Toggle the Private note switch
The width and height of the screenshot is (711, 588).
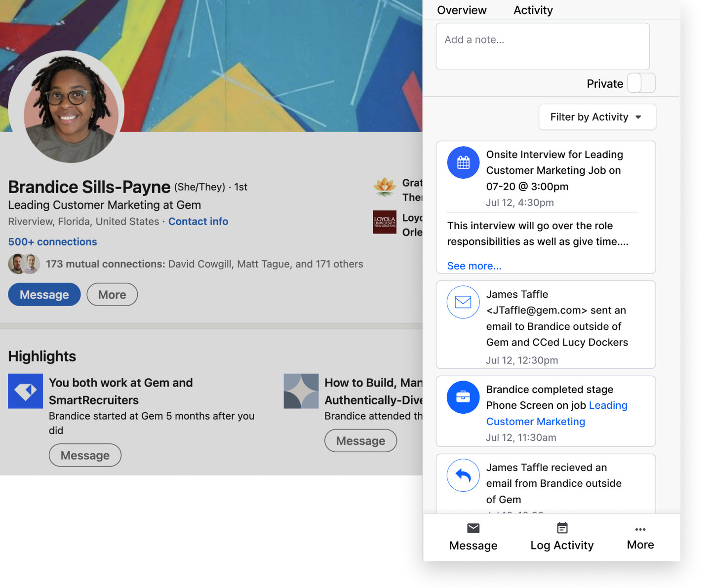tap(641, 83)
